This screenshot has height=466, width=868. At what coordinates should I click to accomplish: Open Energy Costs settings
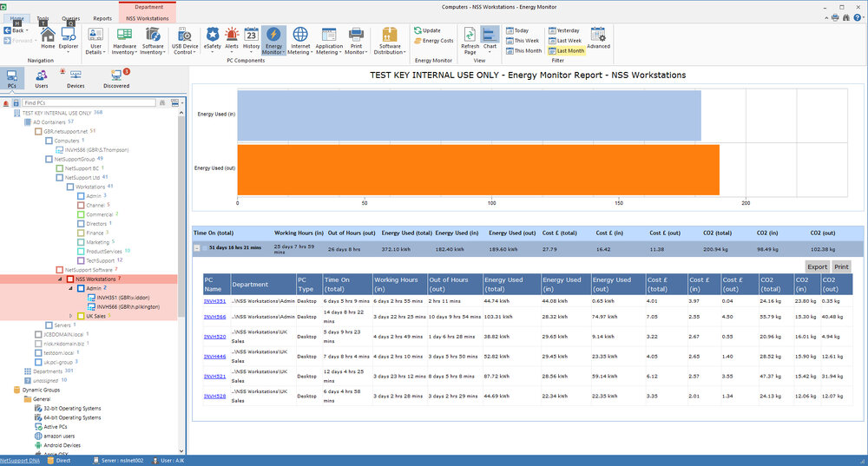[x=433, y=41]
